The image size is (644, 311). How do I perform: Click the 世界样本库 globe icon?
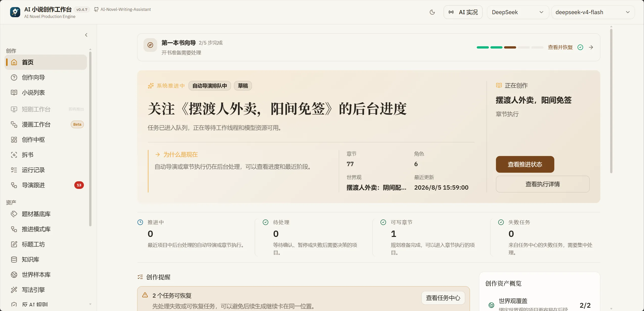(x=14, y=275)
